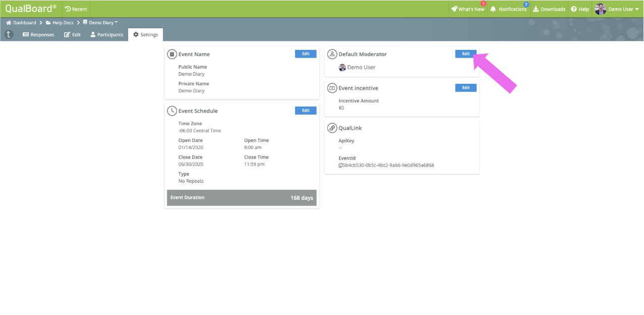
Task: Open the Notifications bell icon
Action: coord(493,9)
